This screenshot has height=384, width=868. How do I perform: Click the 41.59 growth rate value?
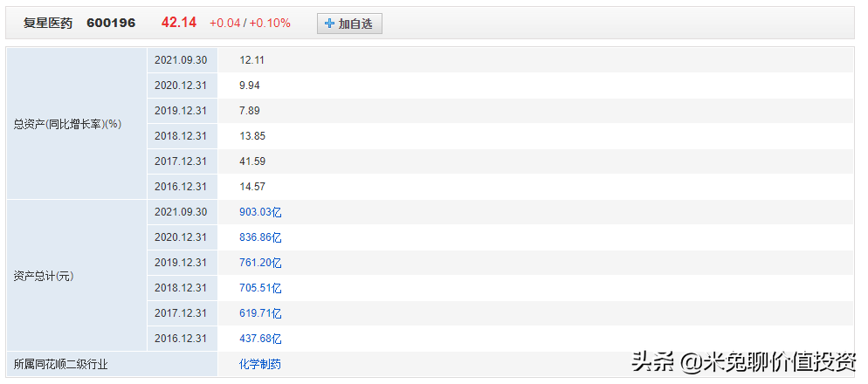point(252,161)
